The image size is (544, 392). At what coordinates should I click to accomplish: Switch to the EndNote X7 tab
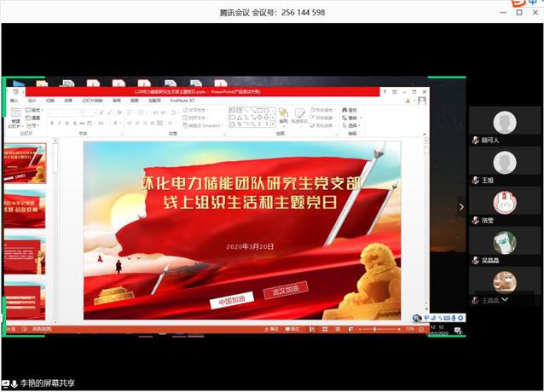coord(182,101)
